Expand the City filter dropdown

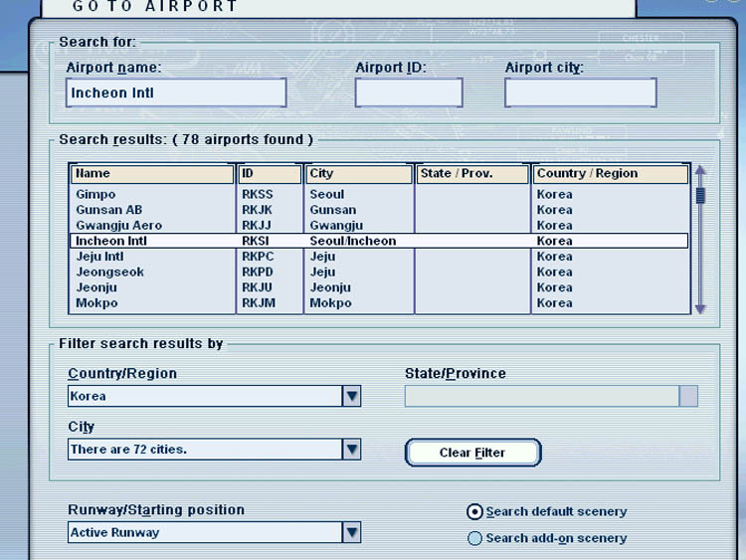coord(351,450)
